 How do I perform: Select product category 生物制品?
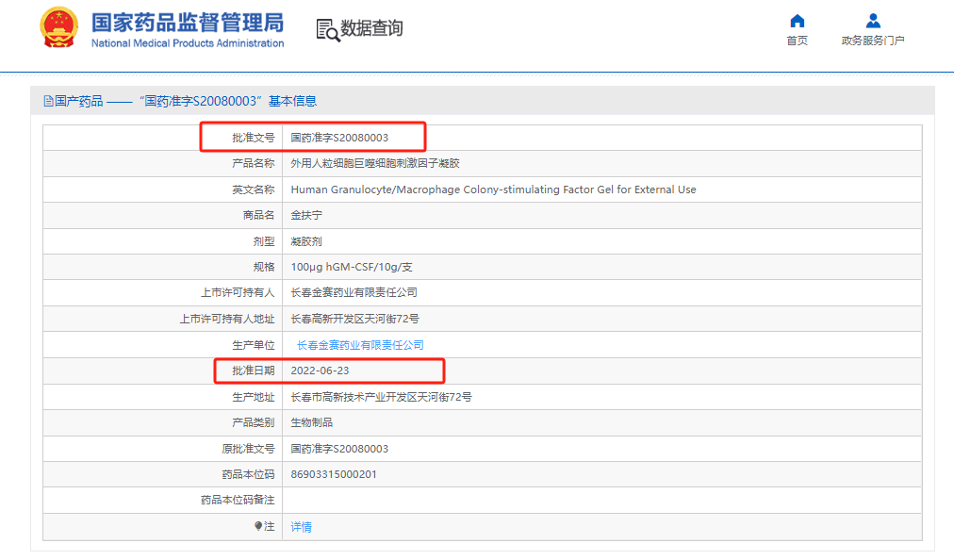[x=311, y=422]
